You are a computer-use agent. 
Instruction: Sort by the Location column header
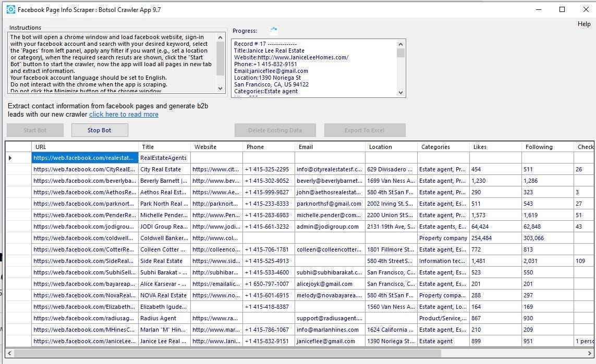pyautogui.click(x=391, y=147)
